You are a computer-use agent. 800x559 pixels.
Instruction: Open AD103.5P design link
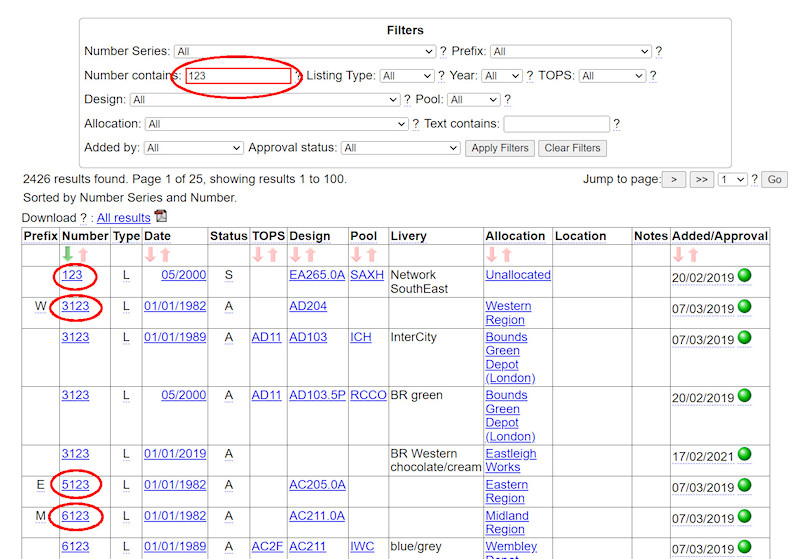(317, 395)
